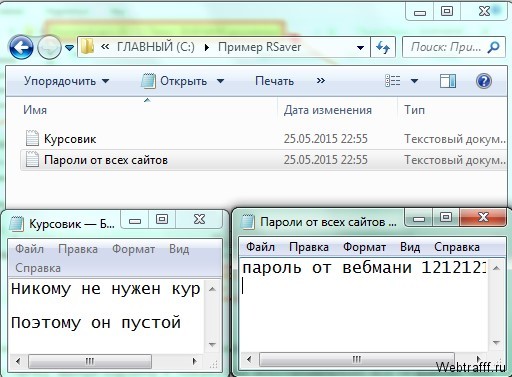The image size is (512, 377).
Task: Click Пароли window horizontal scrollbar thumb
Action: (x=357, y=359)
